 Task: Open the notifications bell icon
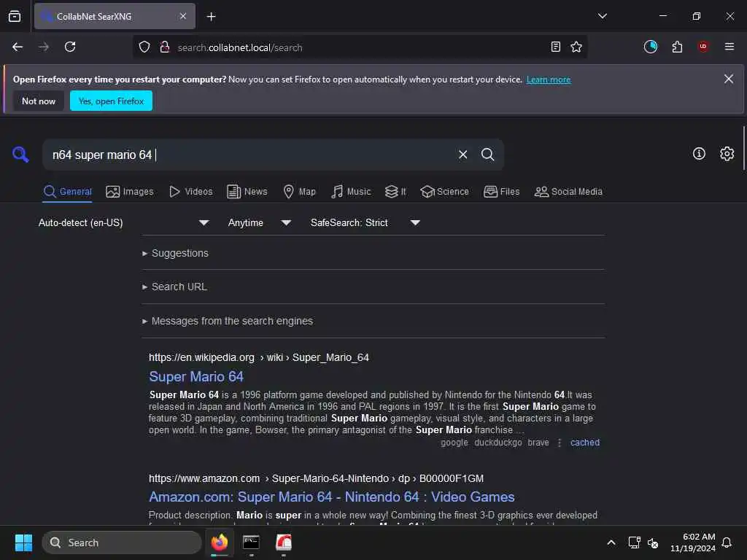tap(727, 542)
